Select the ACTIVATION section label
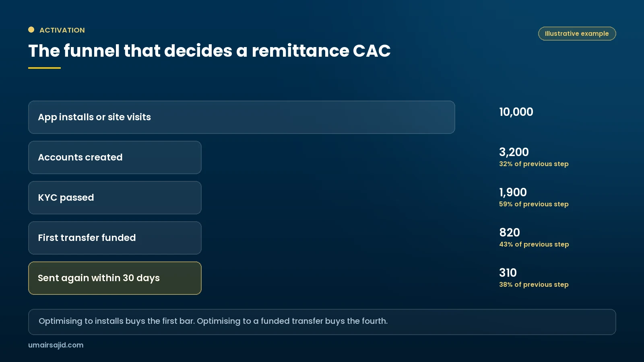 coord(62,30)
